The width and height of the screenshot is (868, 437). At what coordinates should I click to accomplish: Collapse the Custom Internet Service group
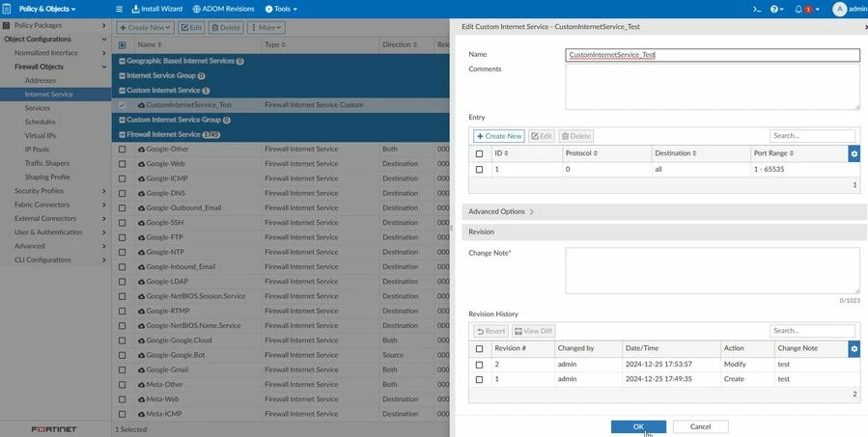tap(123, 91)
